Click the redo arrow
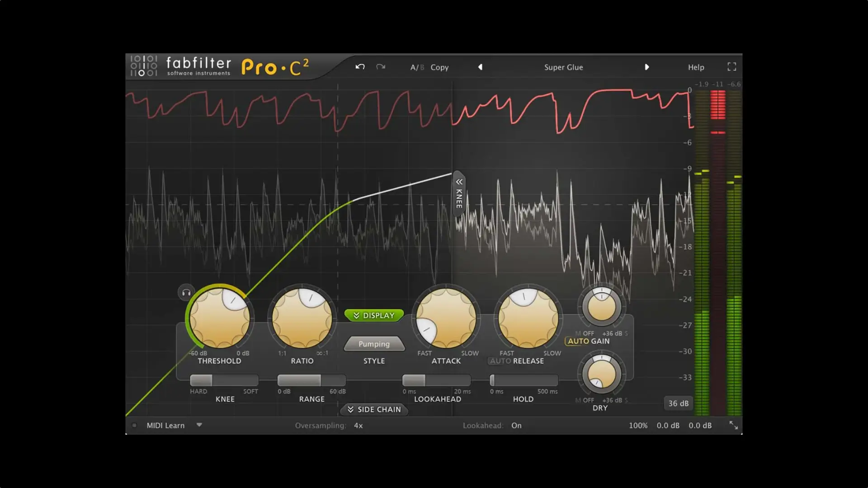Viewport: 868px width, 488px height. point(381,66)
